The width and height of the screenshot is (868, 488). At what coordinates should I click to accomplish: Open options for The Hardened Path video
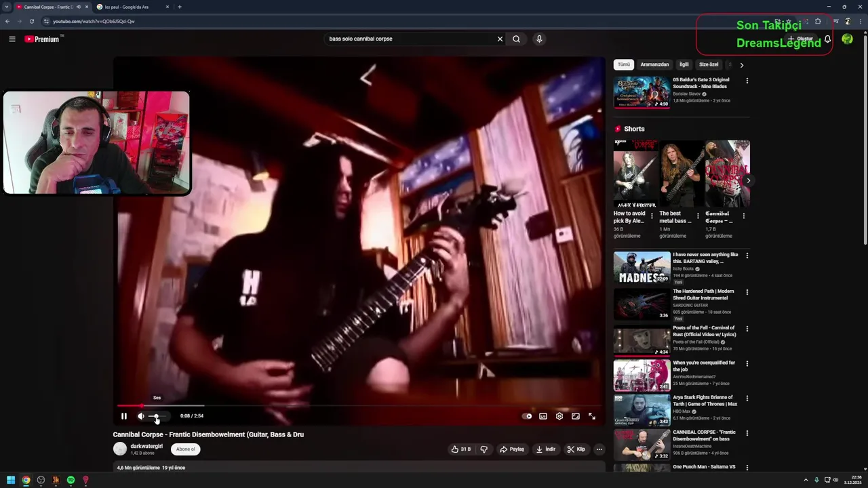(747, 292)
